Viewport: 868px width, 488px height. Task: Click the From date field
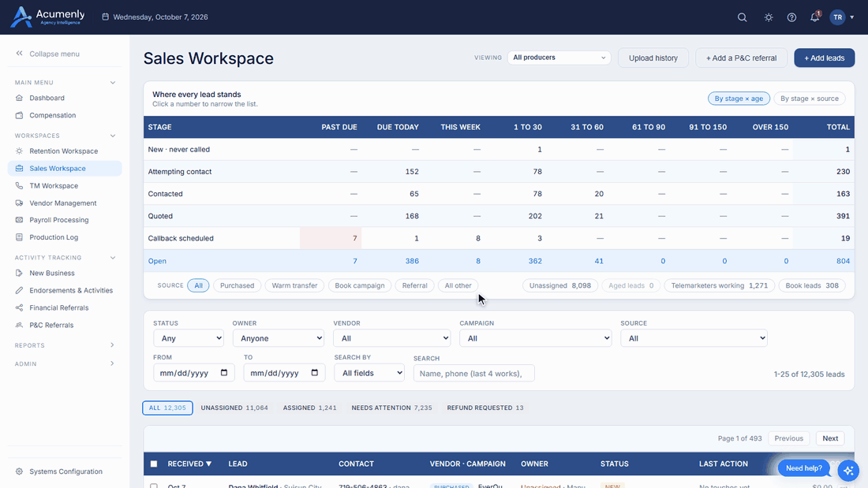(194, 373)
